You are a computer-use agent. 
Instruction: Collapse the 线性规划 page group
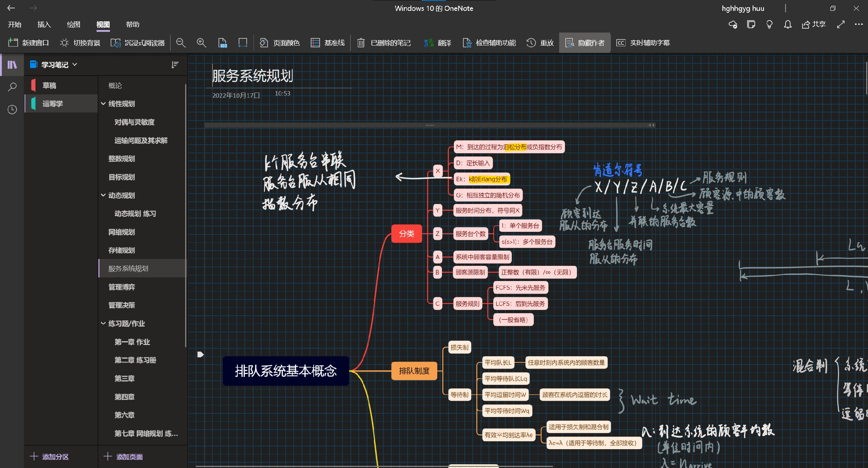pyautogui.click(x=103, y=104)
